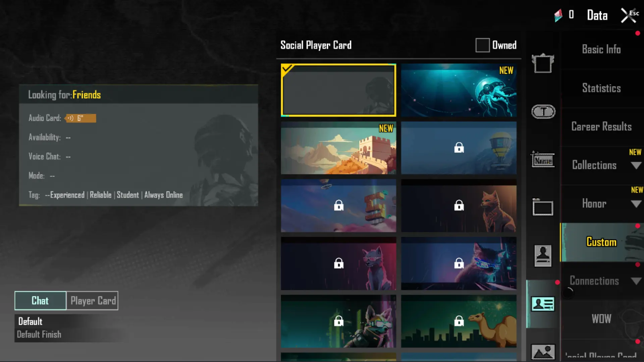Expand the Connections section arrow
Viewport: 644px width, 362px height.
click(636, 281)
